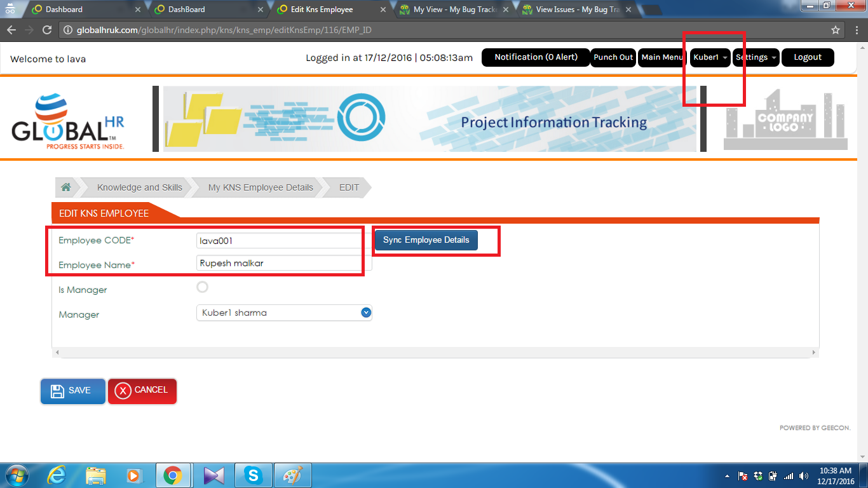Image resolution: width=868 pixels, height=488 pixels.
Task: Save the employee with SAVE button
Action: click(x=72, y=391)
